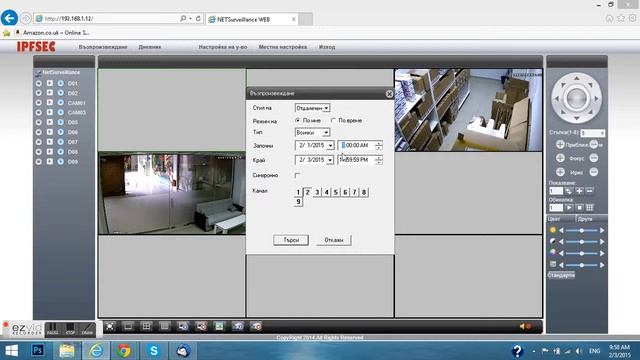Adjust the contrast slider (half-circle icon row)

pyautogui.click(x=582, y=242)
